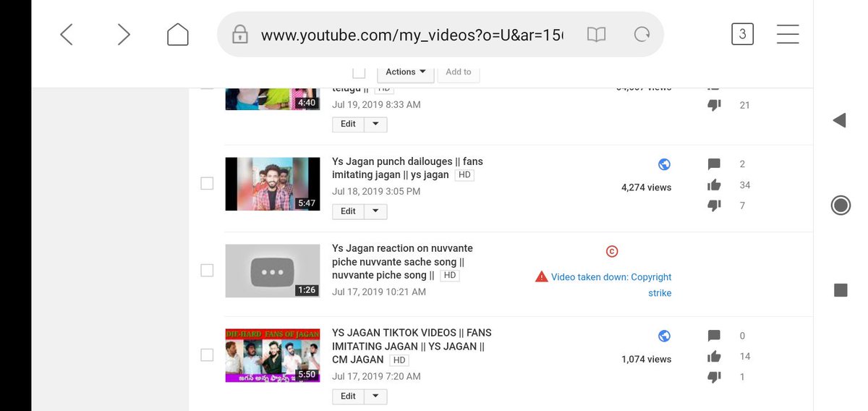Open the tab switcher showing 3 tabs
The height and width of the screenshot is (411, 868).
(742, 34)
